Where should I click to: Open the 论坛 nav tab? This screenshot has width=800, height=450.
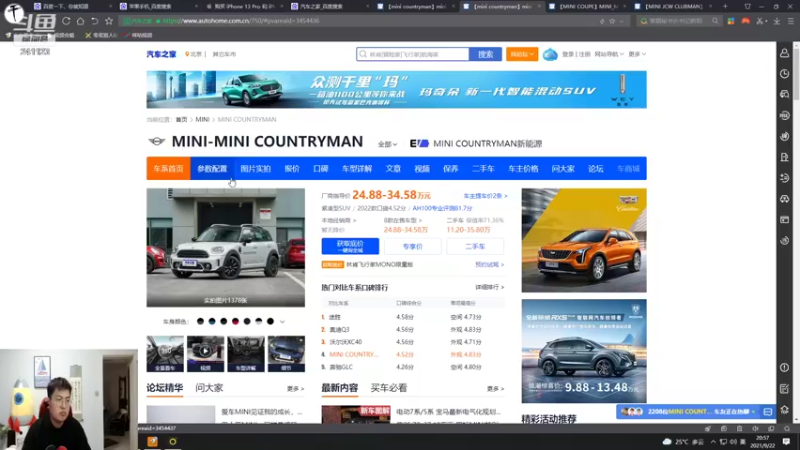pos(595,168)
